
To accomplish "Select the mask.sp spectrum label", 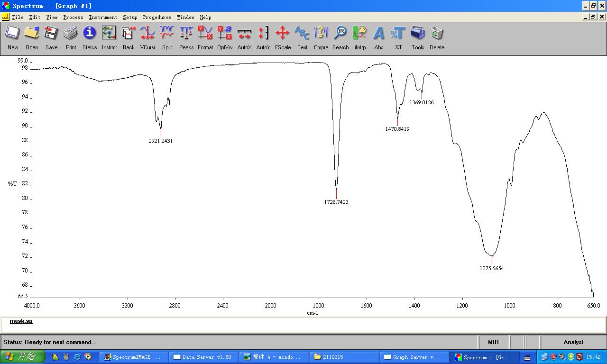I will [21, 321].
